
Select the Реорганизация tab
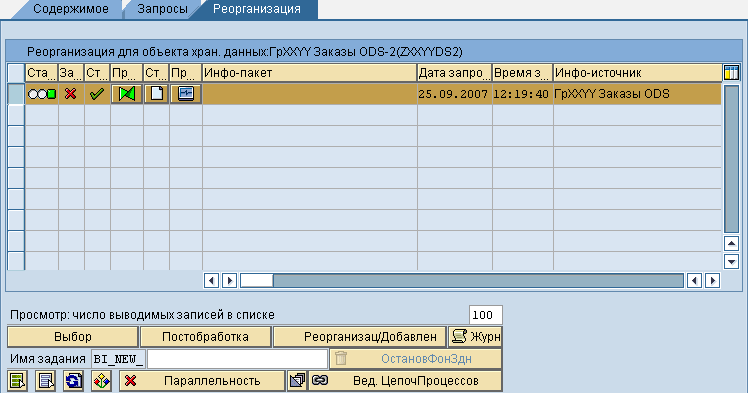(257, 9)
